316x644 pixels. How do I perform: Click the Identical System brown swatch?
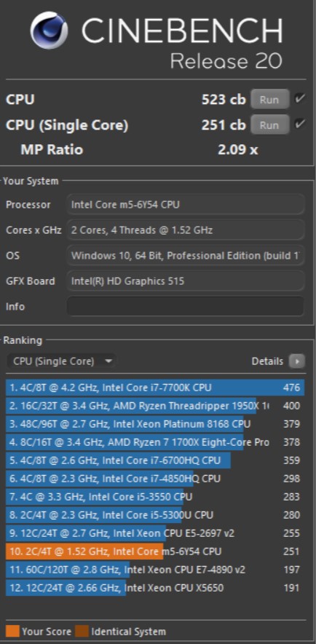point(82,632)
